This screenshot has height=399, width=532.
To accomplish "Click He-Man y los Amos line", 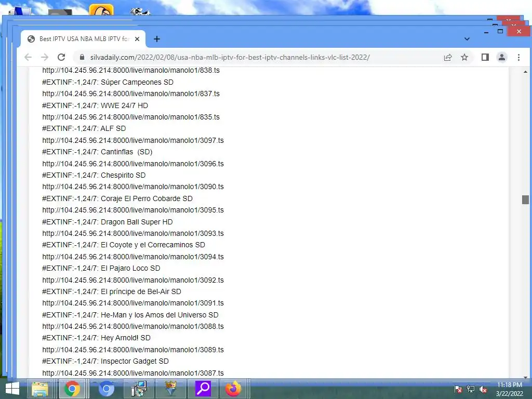I will pyautogui.click(x=130, y=315).
